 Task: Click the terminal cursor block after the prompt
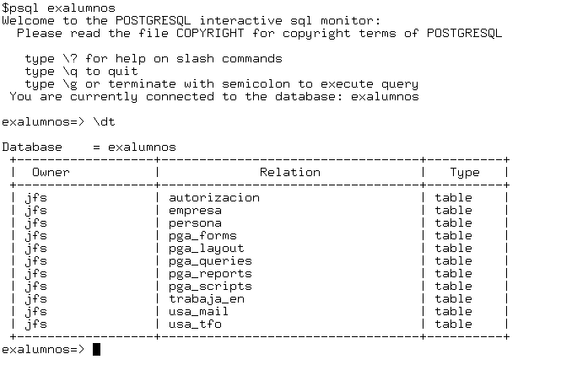[96, 350]
